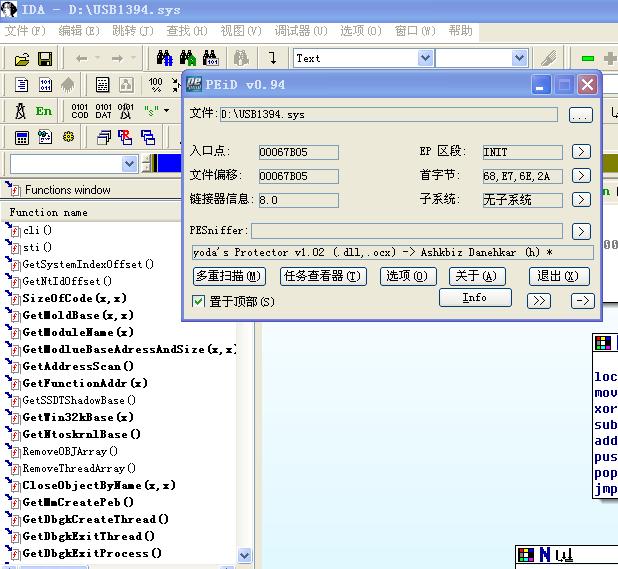The width and height of the screenshot is (618, 569).
Task: Click the blue overlapping windows icon
Action: point(148,138)
